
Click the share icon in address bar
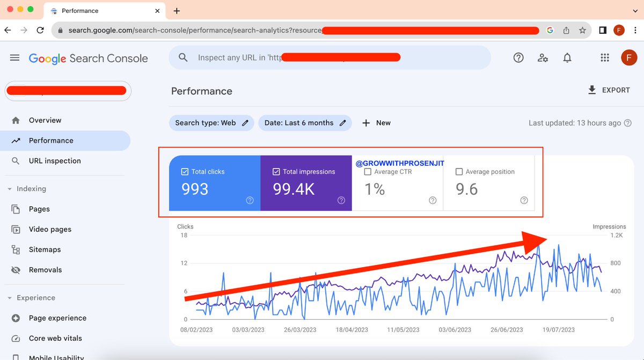click(x=566, y=31)
